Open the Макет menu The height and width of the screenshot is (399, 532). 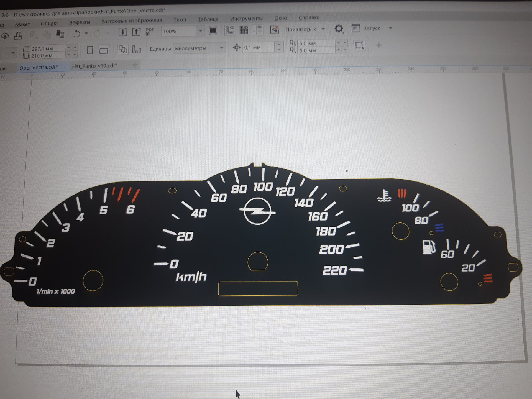point(22,24)
